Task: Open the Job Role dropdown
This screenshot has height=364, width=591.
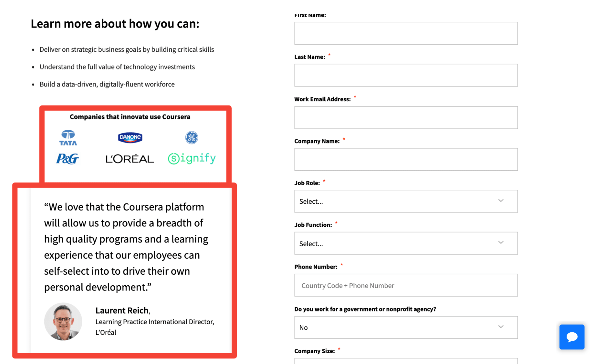Action: [406, 201]
